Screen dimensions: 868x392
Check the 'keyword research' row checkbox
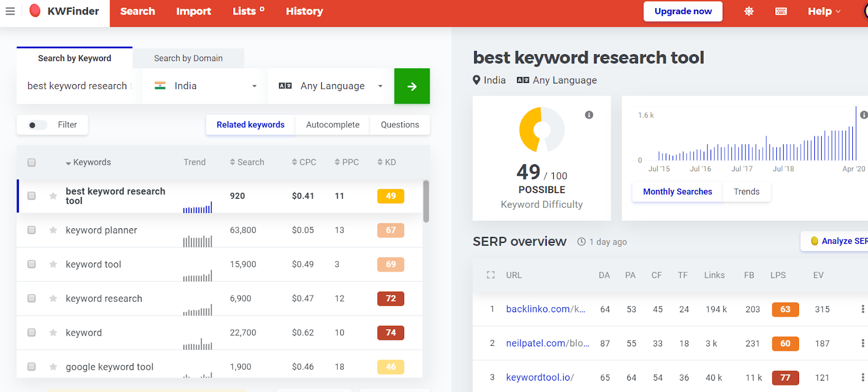(31, 298)
